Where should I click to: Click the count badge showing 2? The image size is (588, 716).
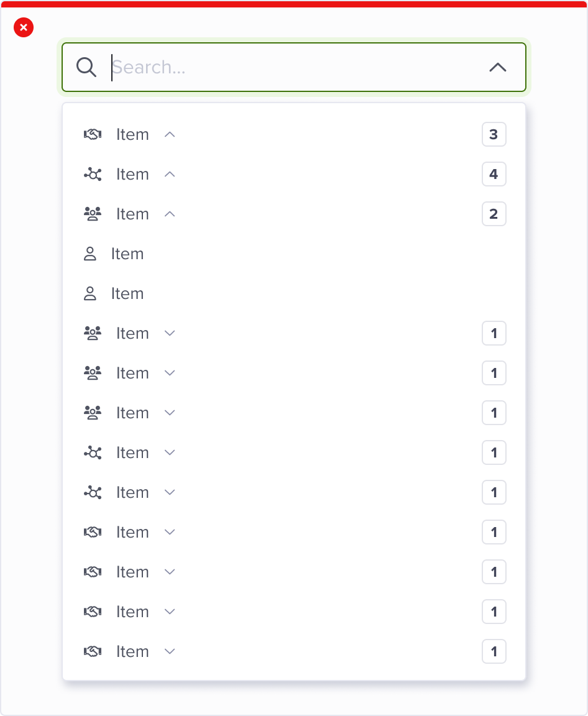coord(494,214)
